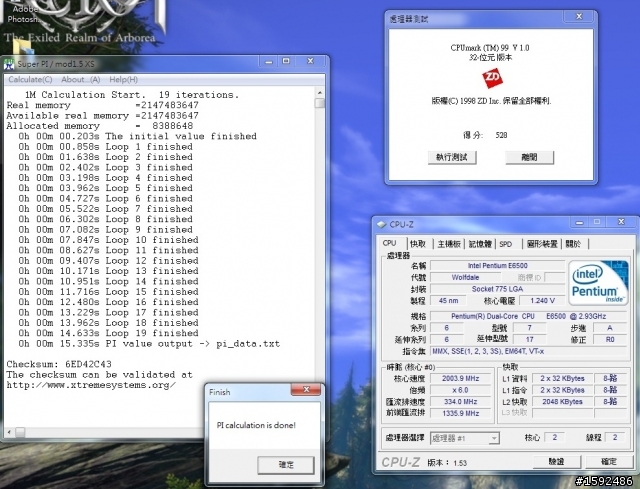
Task: Click the Checksum: 6ED42C43 line in Super PI
Action: tap(59, 364)
